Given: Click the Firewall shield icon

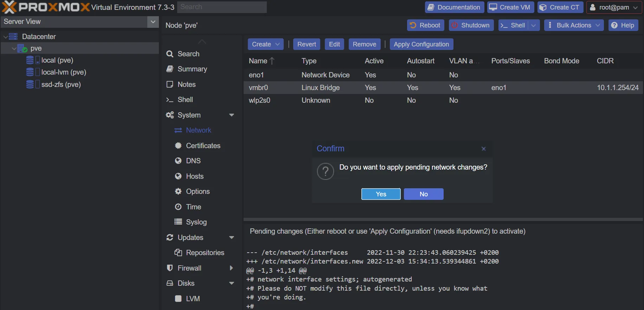Looking at the screenshot, I should coord(170,268).
